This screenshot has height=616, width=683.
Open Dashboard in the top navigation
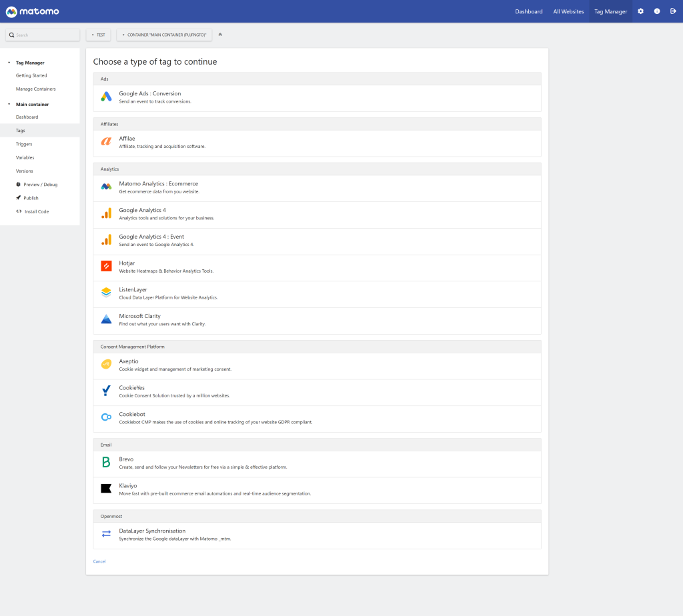point(529,12)
